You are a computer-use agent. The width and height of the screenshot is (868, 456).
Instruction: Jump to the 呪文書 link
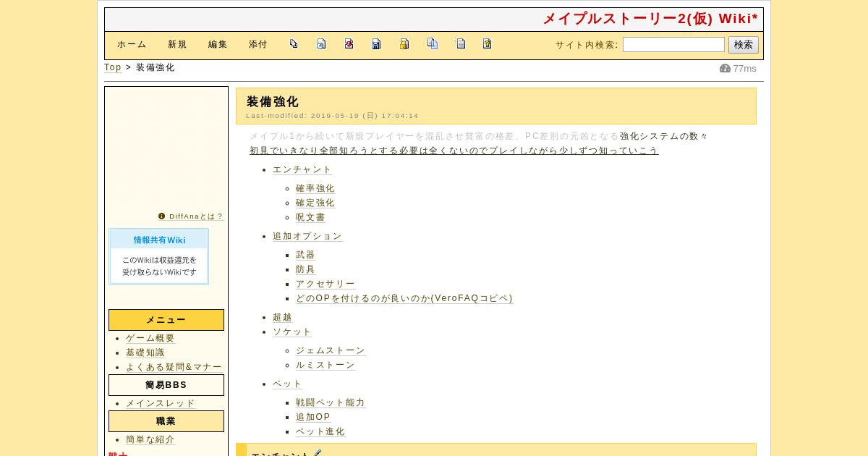[310, 217]
